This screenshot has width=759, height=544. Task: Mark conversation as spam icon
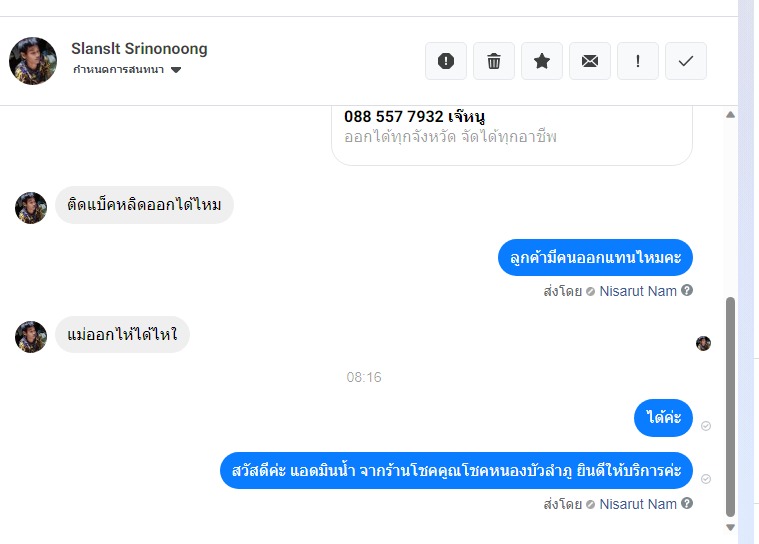(446, 61)
